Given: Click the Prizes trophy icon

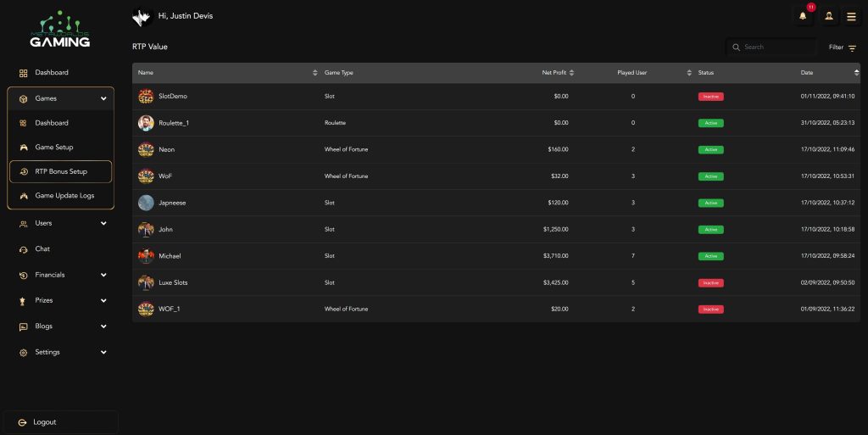Looking at the screenshot, I should (24, 301).
